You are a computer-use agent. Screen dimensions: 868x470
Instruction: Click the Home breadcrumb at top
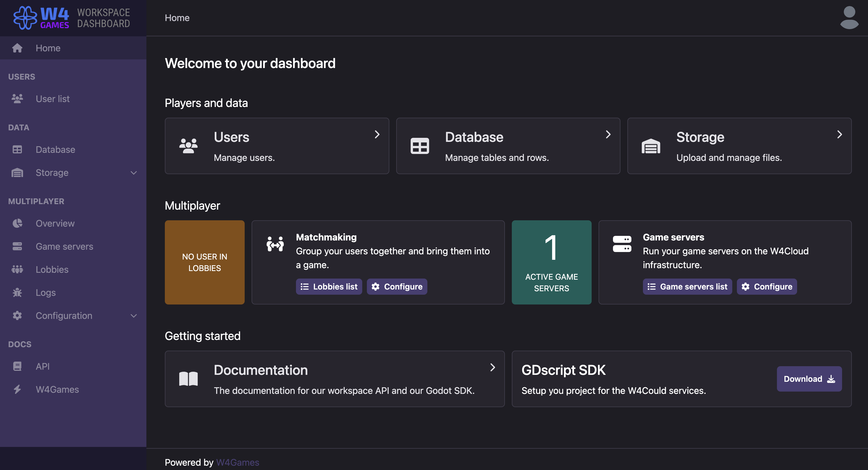(177, 18)
